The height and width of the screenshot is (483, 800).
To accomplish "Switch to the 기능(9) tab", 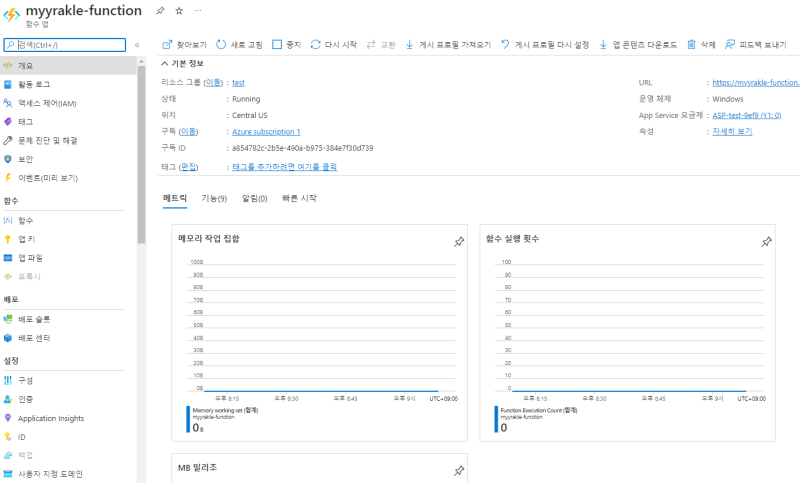I will [214, 199].
